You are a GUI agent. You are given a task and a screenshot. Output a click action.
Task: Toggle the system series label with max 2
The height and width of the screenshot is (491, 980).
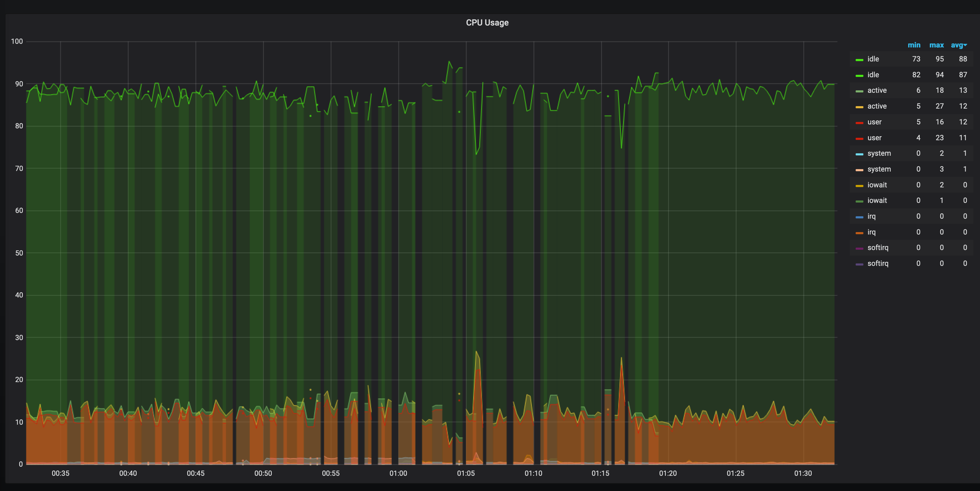tap(879, 153)
